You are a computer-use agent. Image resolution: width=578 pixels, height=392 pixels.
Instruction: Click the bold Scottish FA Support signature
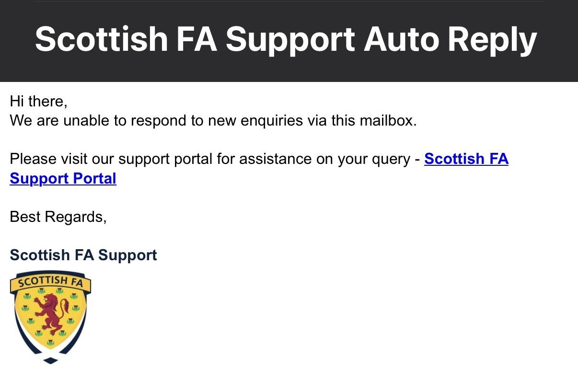coord(83,255)
